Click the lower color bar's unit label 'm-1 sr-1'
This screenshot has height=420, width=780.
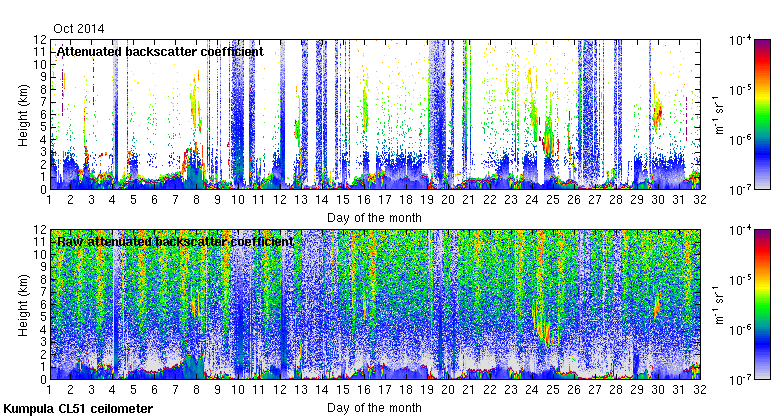[x=719, y=305]
